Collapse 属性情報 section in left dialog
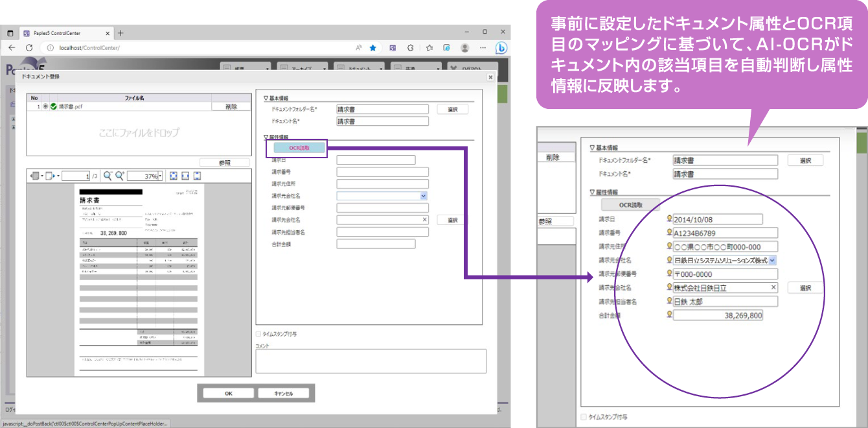The image size is (868, 428). tap(266, 137)
